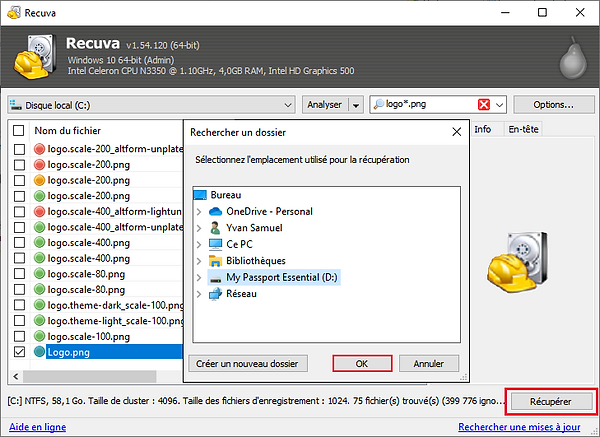Click the OneDrive cloud icon
The image size is (600, 437).
pos(215,211)
